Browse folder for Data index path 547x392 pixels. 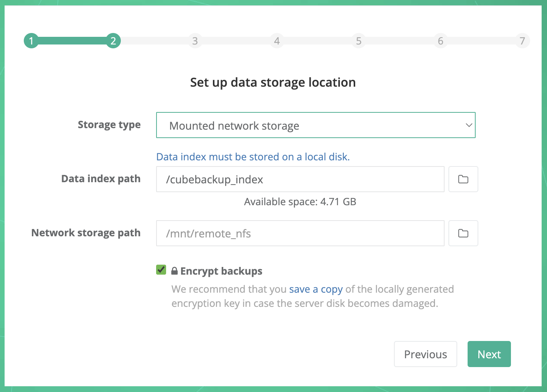point(463,179)
